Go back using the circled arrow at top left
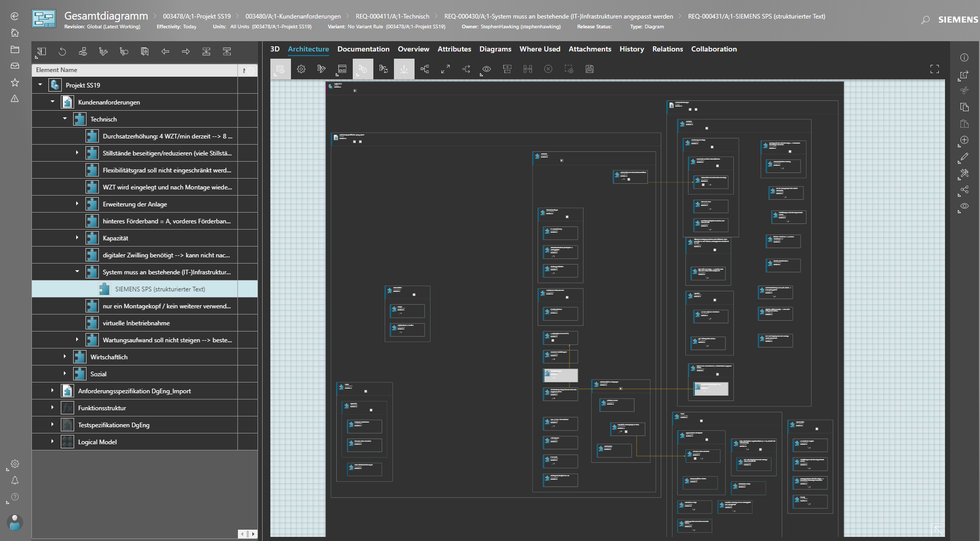 coord(15,16)
